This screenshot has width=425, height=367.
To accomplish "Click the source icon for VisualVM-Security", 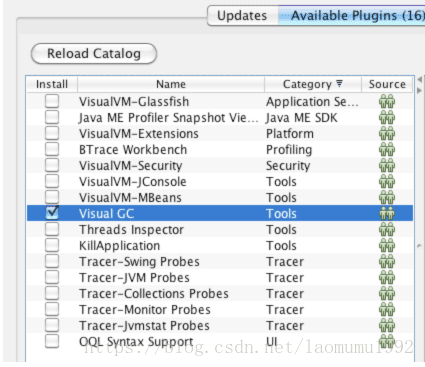I will tap(387, 165).
